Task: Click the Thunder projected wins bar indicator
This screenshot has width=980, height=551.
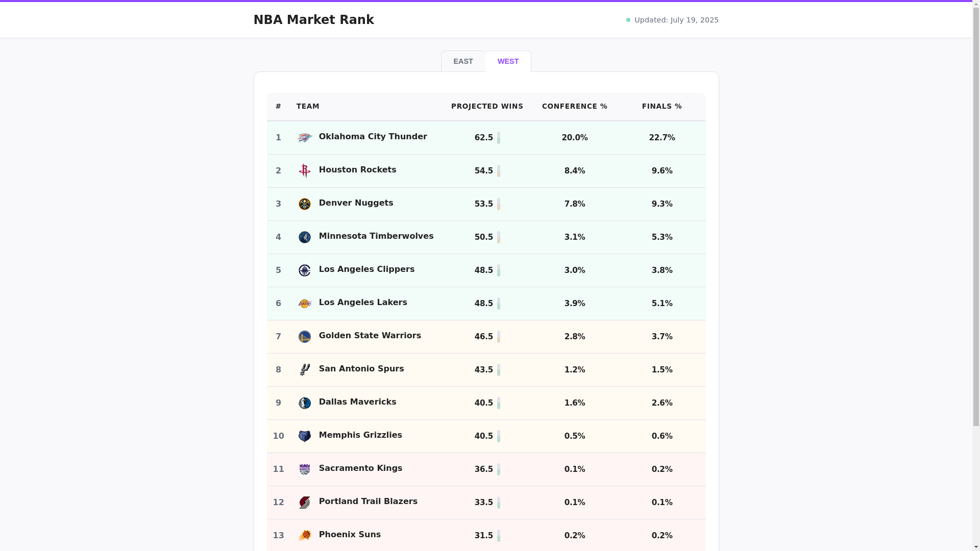Action: click(499, 138)
